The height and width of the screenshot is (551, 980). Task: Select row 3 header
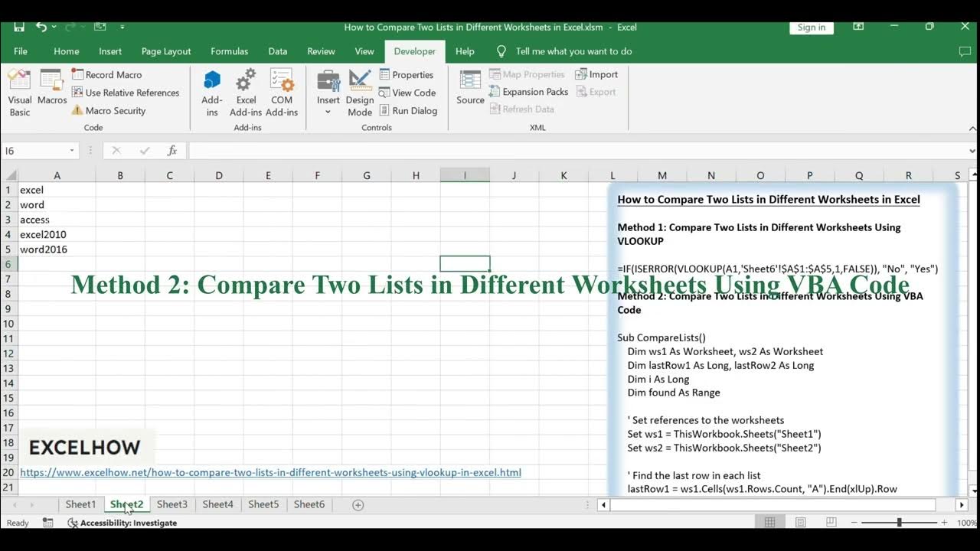coord(8,220)
